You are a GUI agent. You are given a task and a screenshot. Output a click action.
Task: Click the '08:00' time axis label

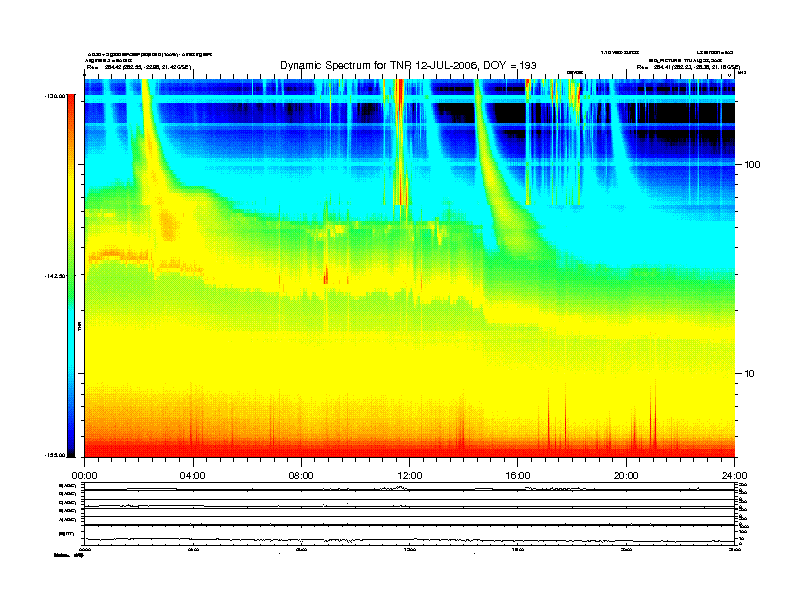(x=302, y=476)
